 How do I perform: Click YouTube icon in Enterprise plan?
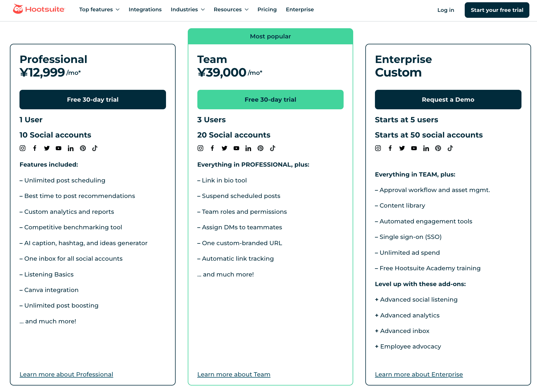[414, 148]
